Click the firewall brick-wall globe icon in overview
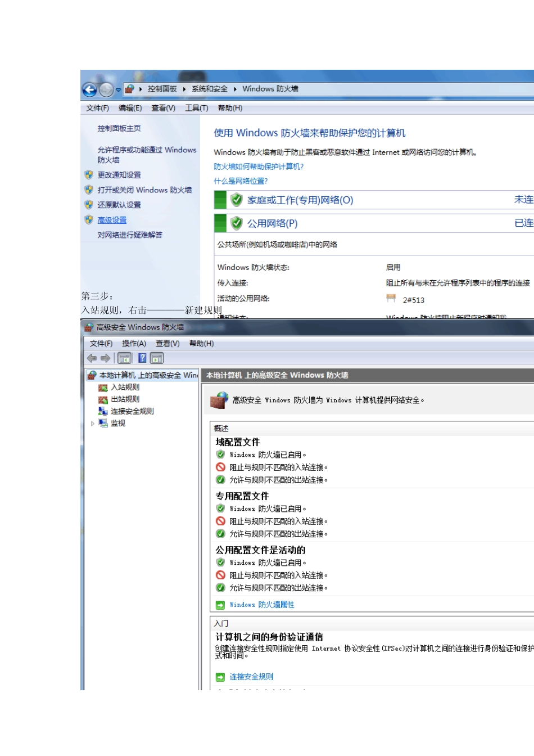 [219, 400]
